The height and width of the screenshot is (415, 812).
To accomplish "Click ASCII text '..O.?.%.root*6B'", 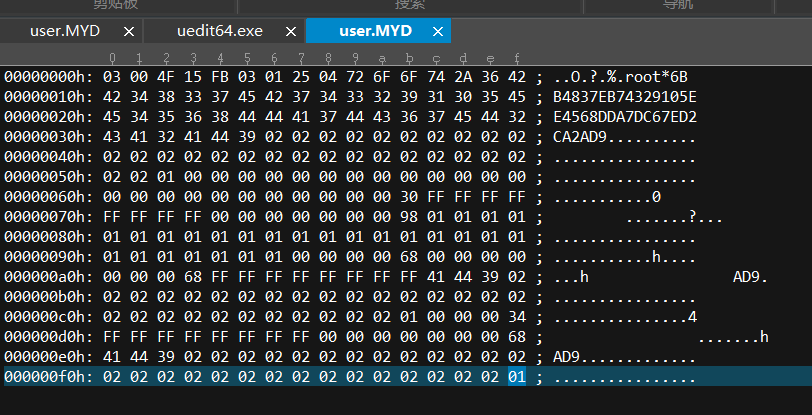I will 620,77.
